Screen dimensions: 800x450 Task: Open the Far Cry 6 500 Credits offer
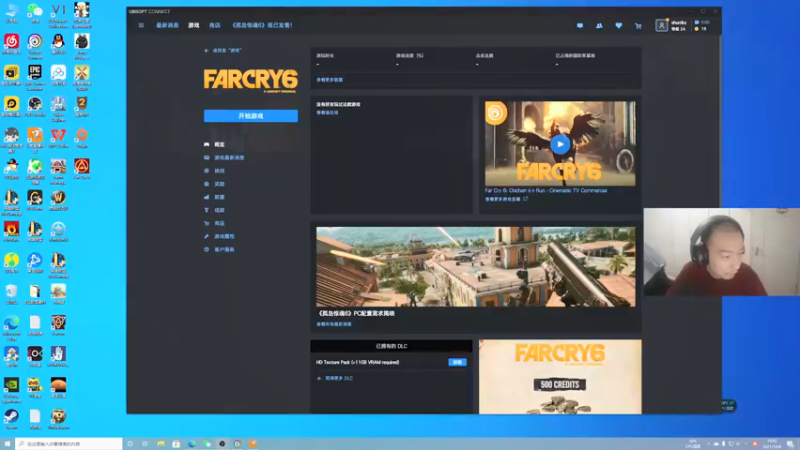click(560, 377)
